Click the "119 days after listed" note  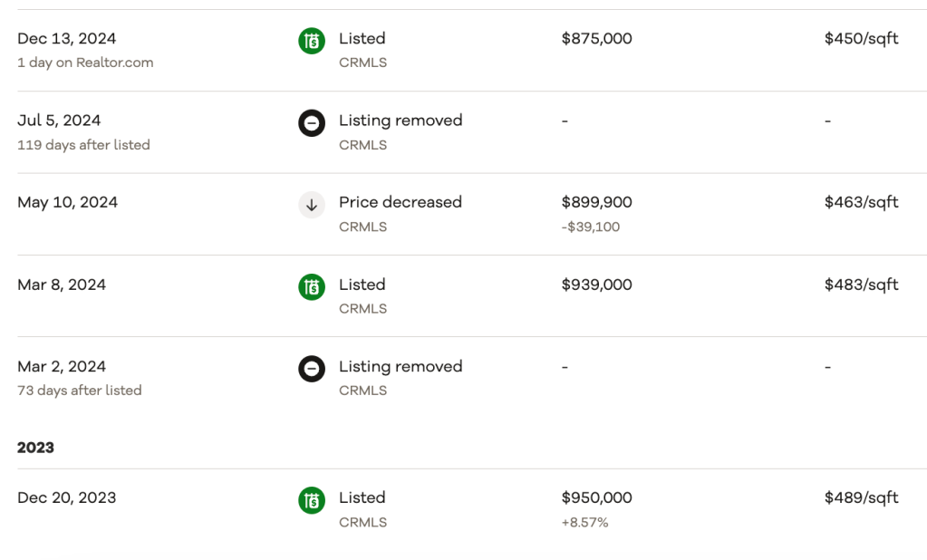coord(83,145)
